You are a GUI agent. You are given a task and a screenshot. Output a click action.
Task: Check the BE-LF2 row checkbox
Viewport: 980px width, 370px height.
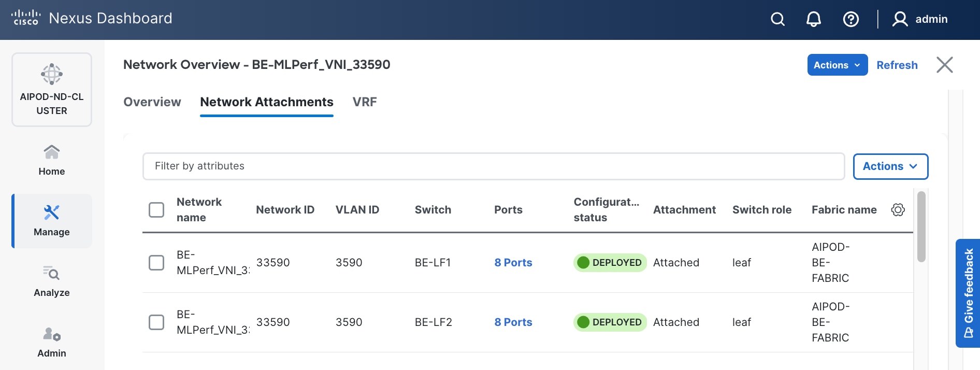156,322
